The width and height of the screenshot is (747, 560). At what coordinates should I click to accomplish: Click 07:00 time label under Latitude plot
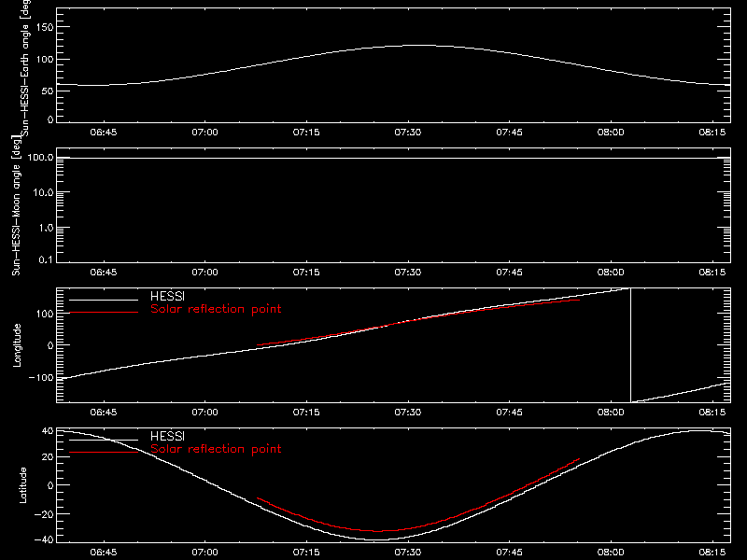204,553
